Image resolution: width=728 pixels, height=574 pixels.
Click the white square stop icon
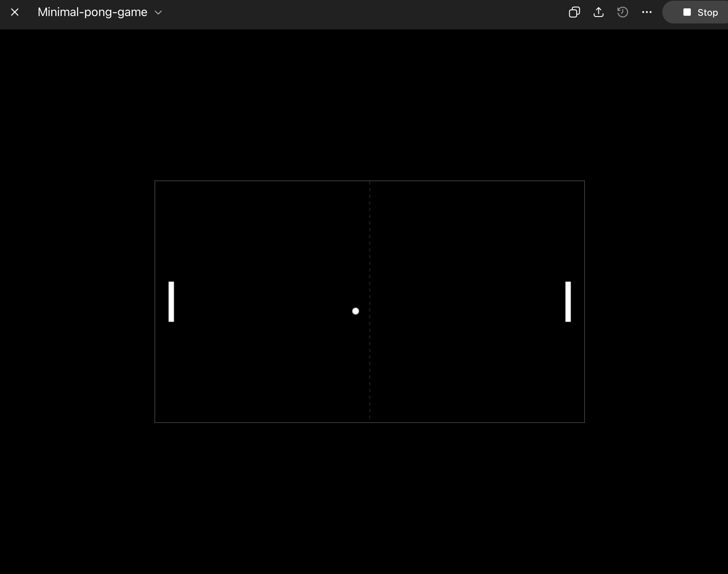[x=687, y=12]
